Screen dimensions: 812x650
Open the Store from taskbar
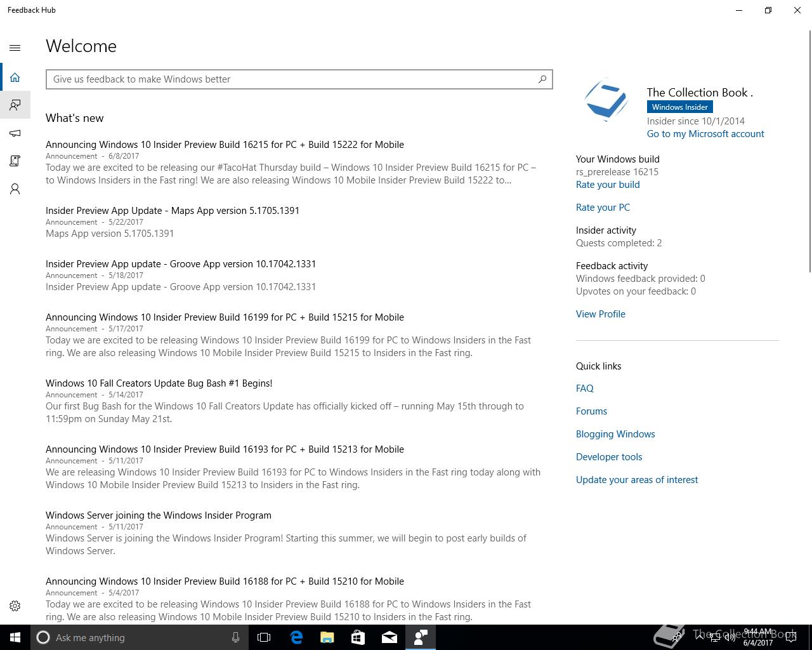pyautogui.click(x=358, y=637)
